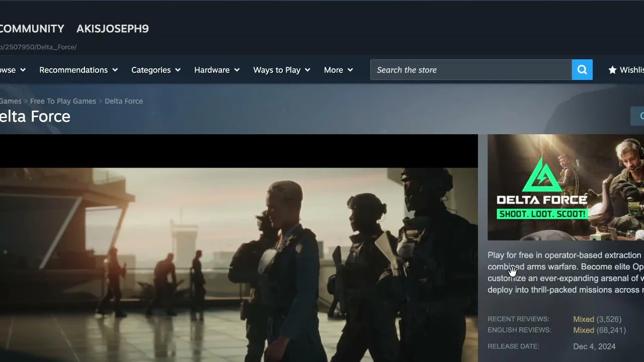The width and height of the screenshot is (644, 362).
Task: Click the game description paragraph
Action: (x=566, y=273)
